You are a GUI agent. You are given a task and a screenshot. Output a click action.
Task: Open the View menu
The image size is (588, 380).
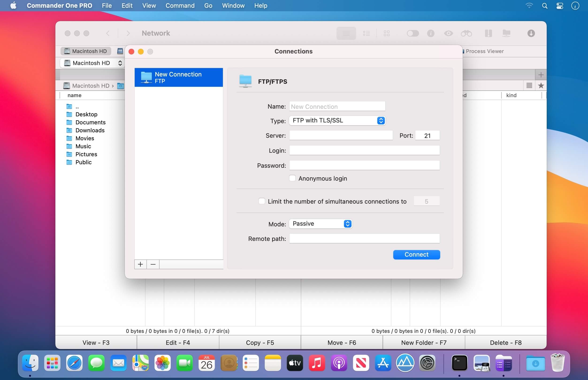tap(149, 5)
